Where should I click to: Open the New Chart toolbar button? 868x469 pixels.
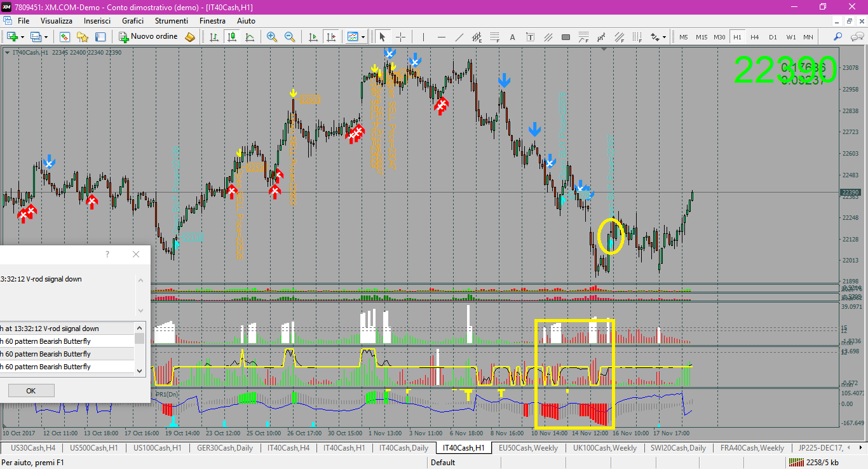11,37
